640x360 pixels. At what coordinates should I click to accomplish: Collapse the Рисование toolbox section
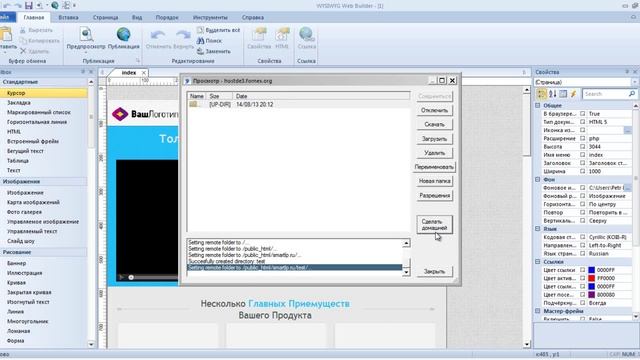43,252
